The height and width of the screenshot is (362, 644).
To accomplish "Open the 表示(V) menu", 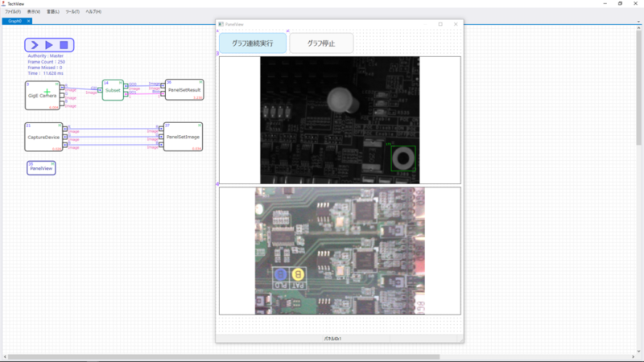I will click(34, 12).
